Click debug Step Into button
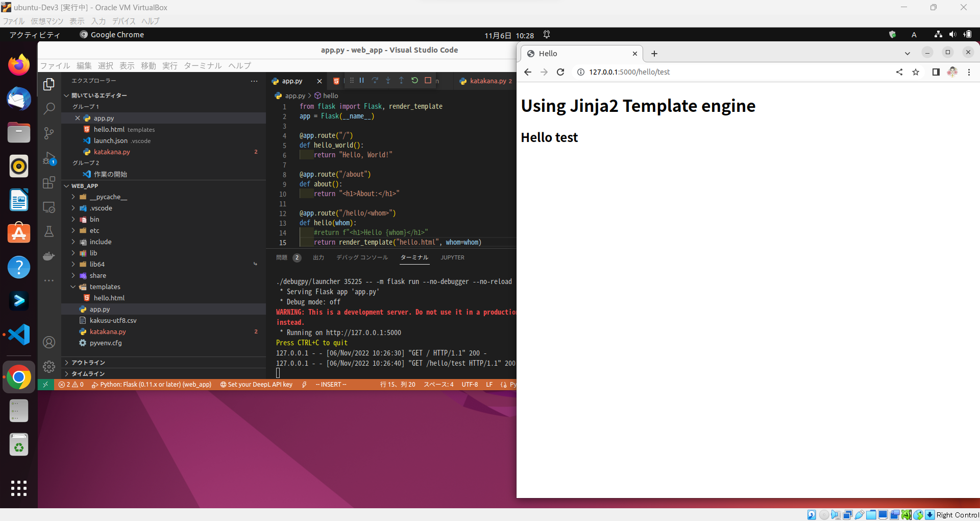 (x=388, y=81)
